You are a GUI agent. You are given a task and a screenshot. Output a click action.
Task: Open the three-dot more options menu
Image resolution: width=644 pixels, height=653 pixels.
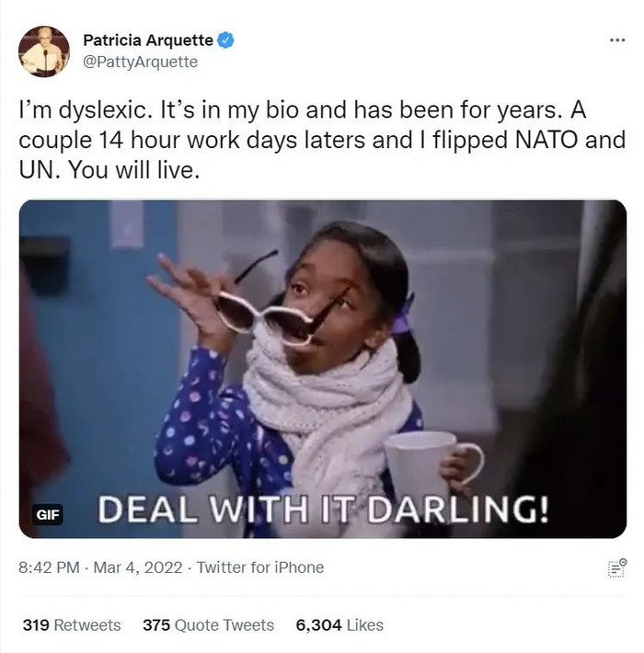point(617,40)
